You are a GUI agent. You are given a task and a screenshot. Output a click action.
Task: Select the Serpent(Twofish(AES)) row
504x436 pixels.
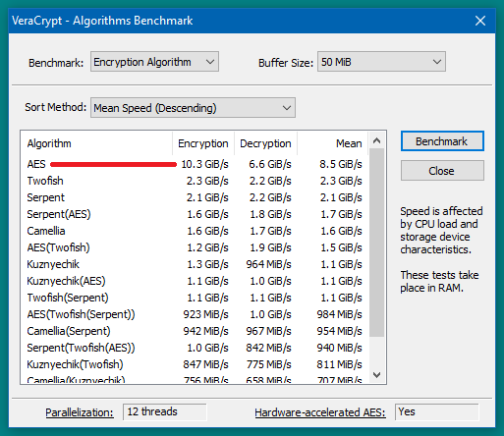[x=195, y=348]
